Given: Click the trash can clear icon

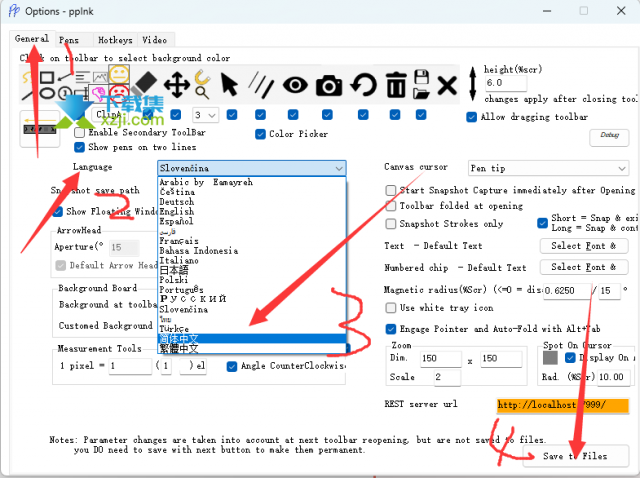Looking at the screenshot, I should coord(396,85).
